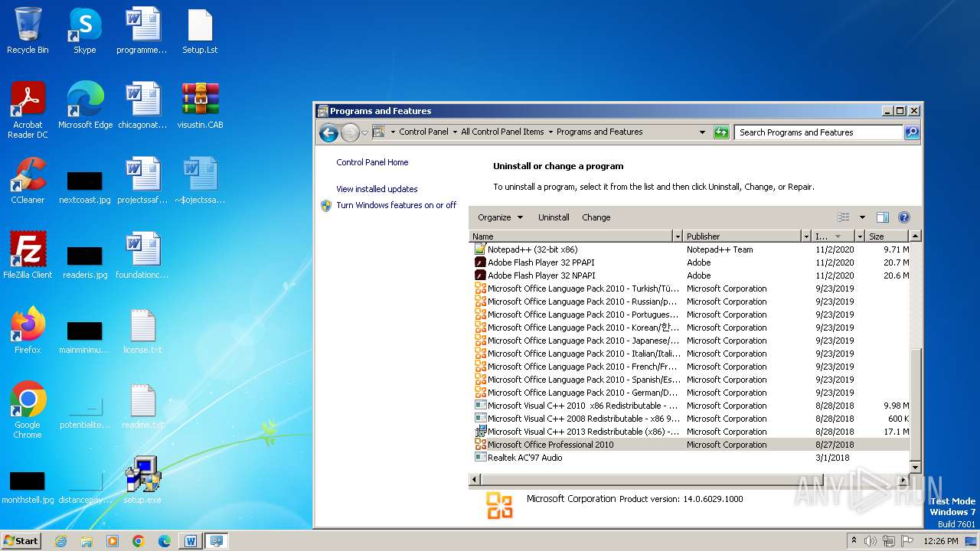Select the visustin.CAB archive icon
The height and width of the screenshot is (551, 980).
click(200, 106)
